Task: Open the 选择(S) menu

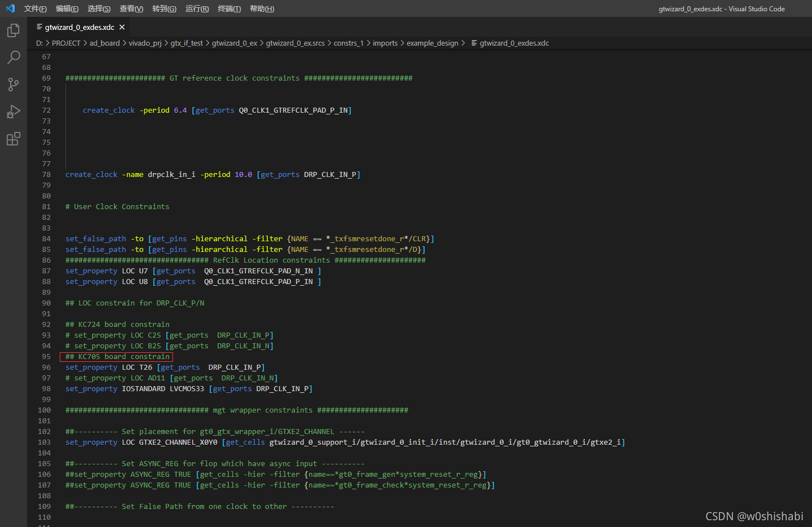Action: (99, 8)
